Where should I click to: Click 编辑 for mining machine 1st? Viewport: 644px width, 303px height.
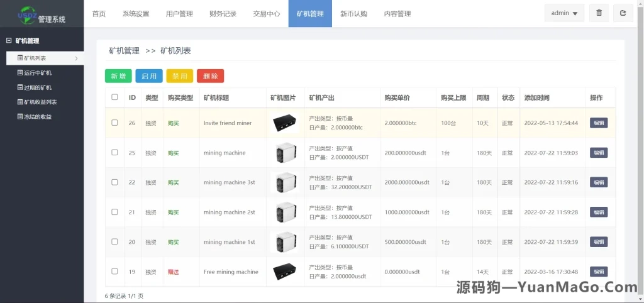click(x=599, y=242)
